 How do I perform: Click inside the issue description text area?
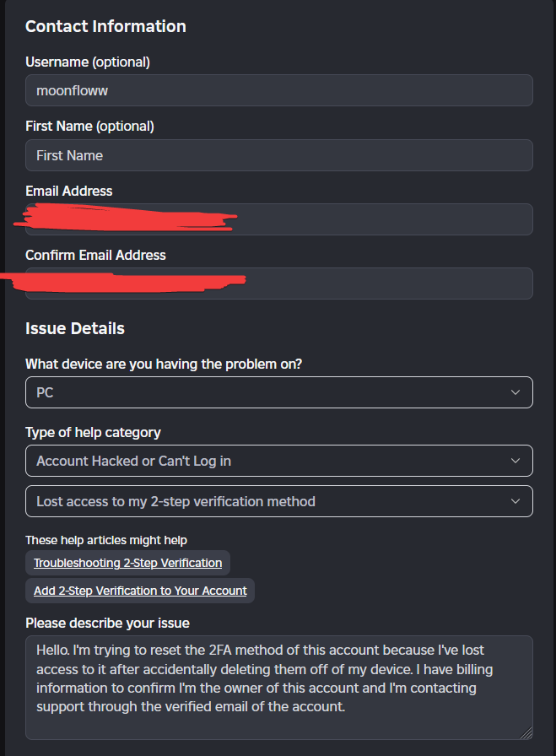(x=278, y=687)
